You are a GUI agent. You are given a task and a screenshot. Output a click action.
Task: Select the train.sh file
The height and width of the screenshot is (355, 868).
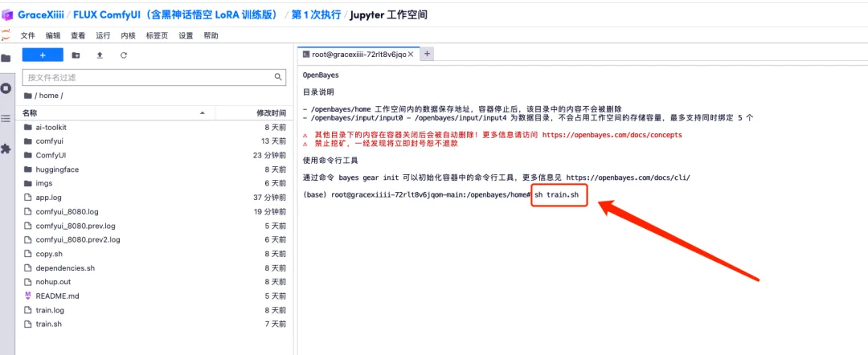(48, 324)
